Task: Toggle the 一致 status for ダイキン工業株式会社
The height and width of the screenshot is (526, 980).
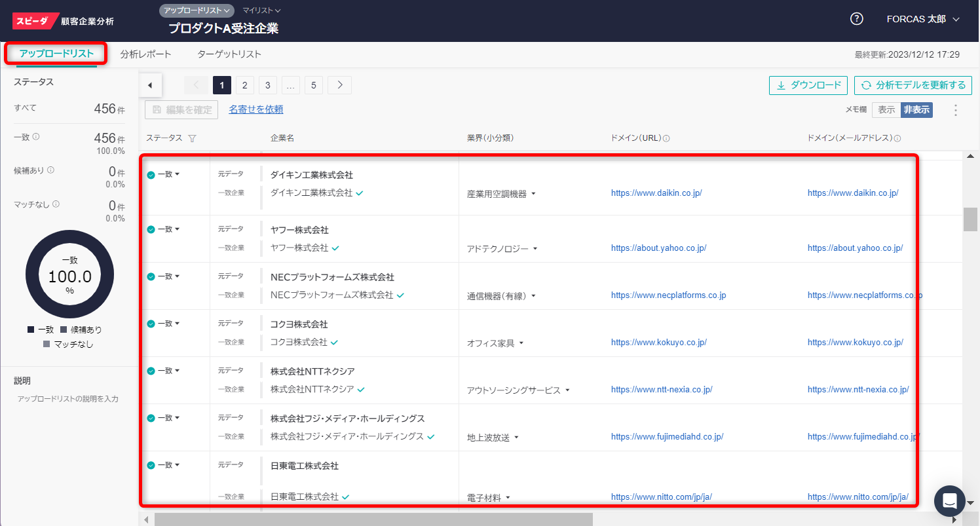Action: 164,174
